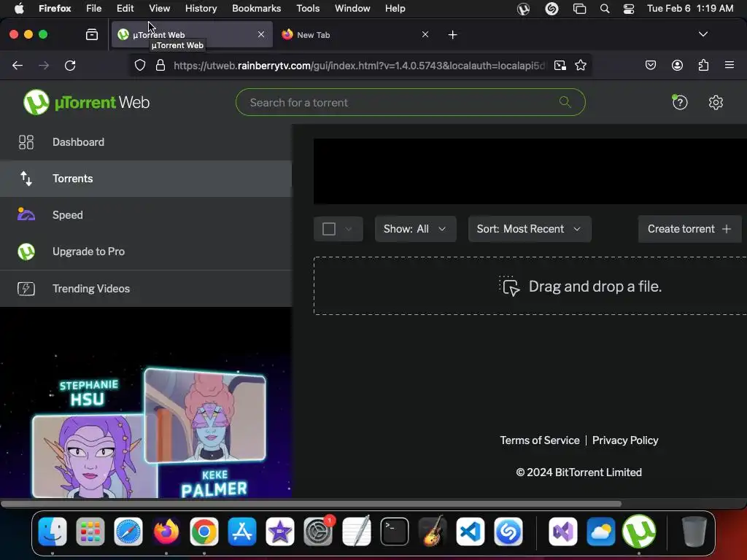Image resolution: width=747 pixels, height=560 pixels.
Task: Click the picture-in-picture icon in the address bar
Action: pyautogui.click(x=560, y=65)
